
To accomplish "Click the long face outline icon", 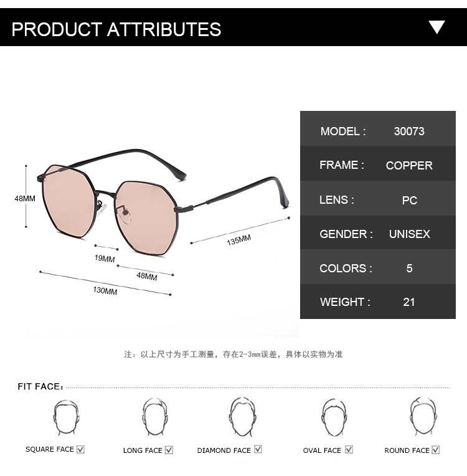I will 154,416.
